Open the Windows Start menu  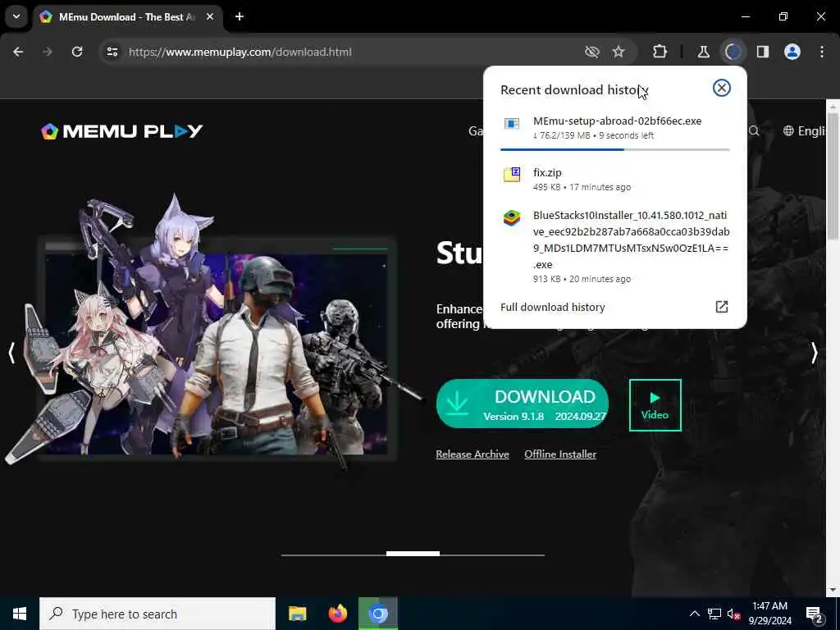(x=20, y=614)
